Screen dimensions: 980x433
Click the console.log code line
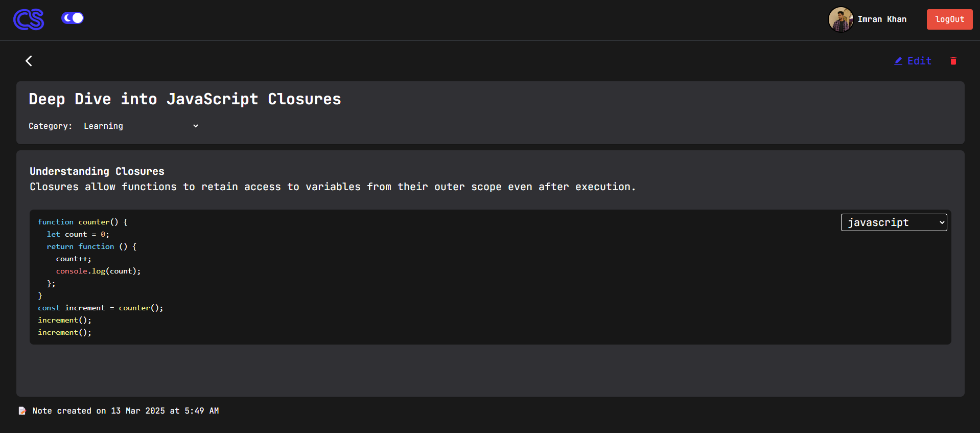point(98,271)
